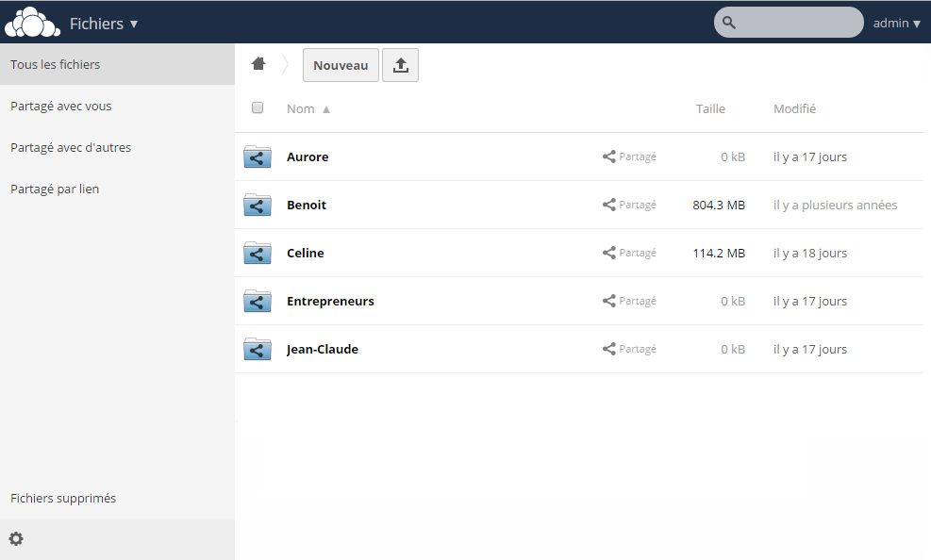Go to home folder via house icon
The image size is (931, 560).
pyautogui.click(x=258, y=63)
